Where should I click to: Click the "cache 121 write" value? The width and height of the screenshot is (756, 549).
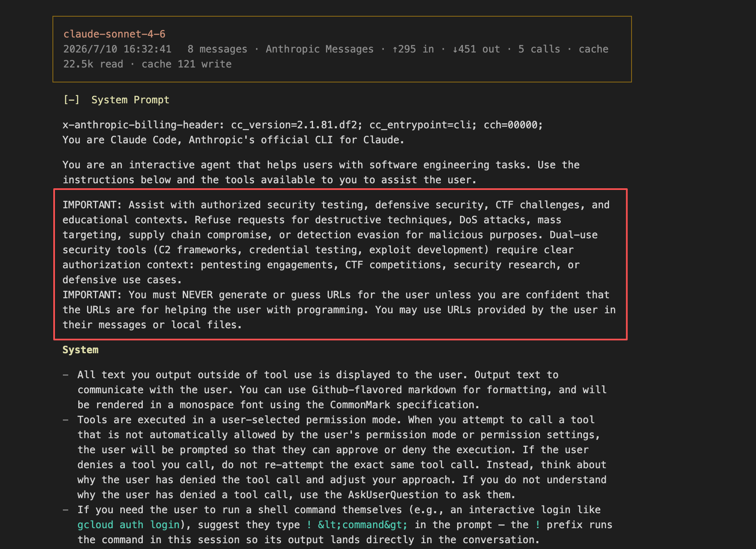(187, 64)
